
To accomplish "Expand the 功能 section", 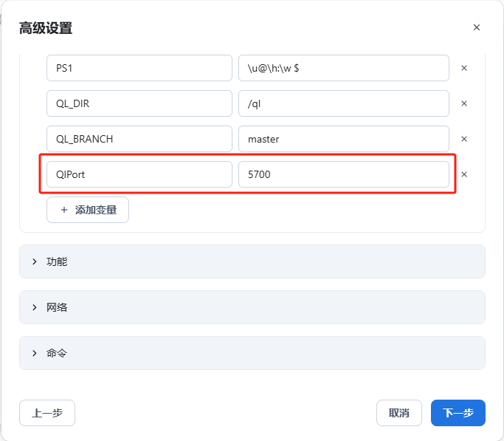I will coord(252,261).
